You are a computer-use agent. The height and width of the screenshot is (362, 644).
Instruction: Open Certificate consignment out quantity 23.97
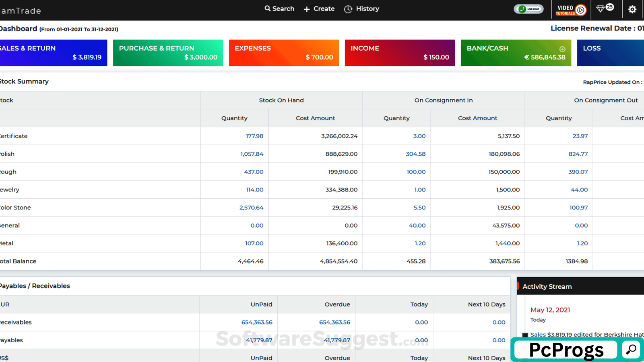tap(580, 136)
